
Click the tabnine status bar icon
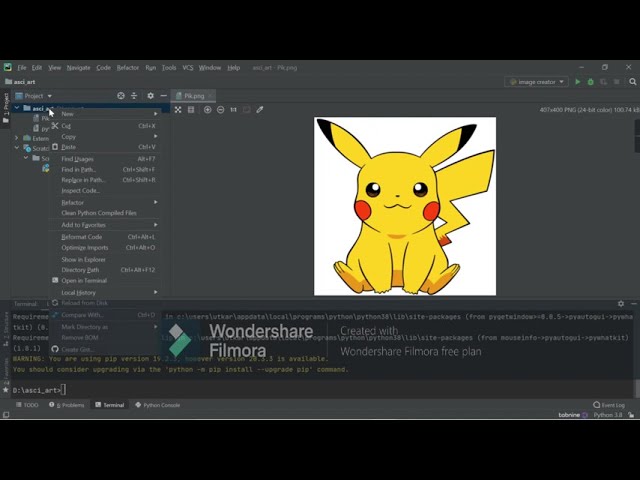pos(573,415)
